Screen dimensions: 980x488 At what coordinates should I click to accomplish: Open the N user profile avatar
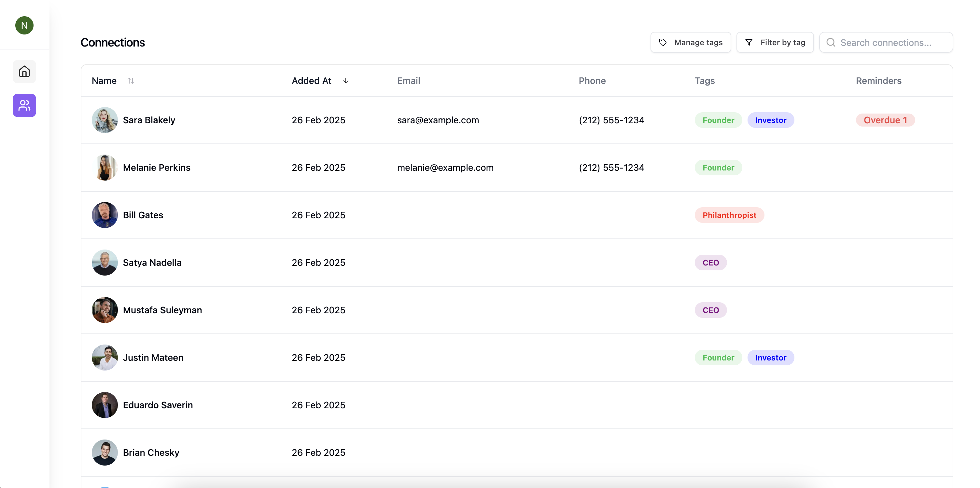(24, 25)
